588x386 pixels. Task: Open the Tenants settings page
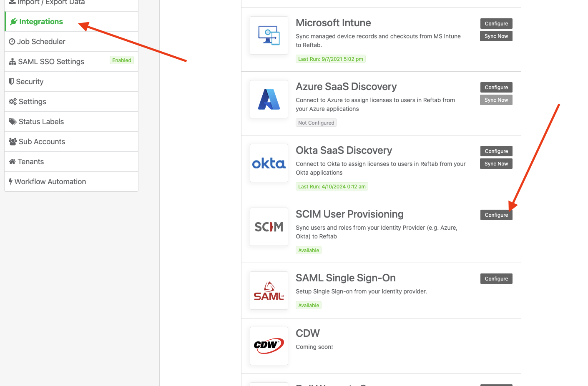tap(30, 161)
